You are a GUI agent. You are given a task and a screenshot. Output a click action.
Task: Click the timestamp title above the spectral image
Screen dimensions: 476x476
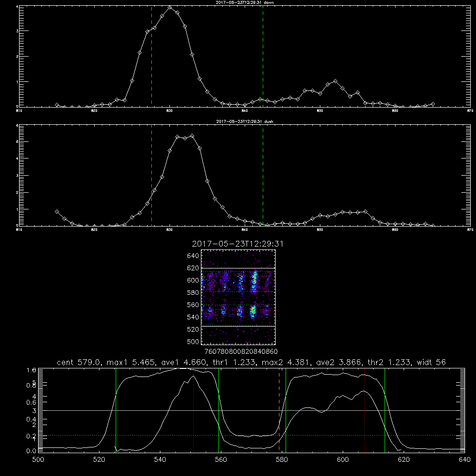[x=238, y=244]
